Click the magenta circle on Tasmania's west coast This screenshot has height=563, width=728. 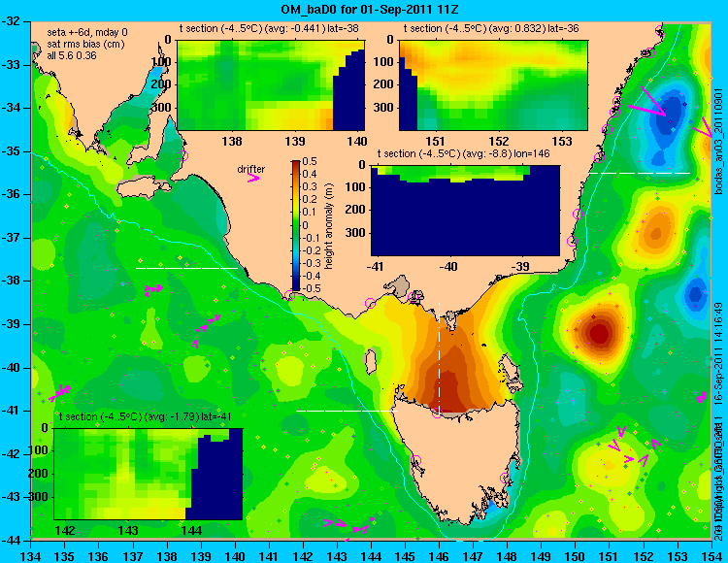(415, 460)
